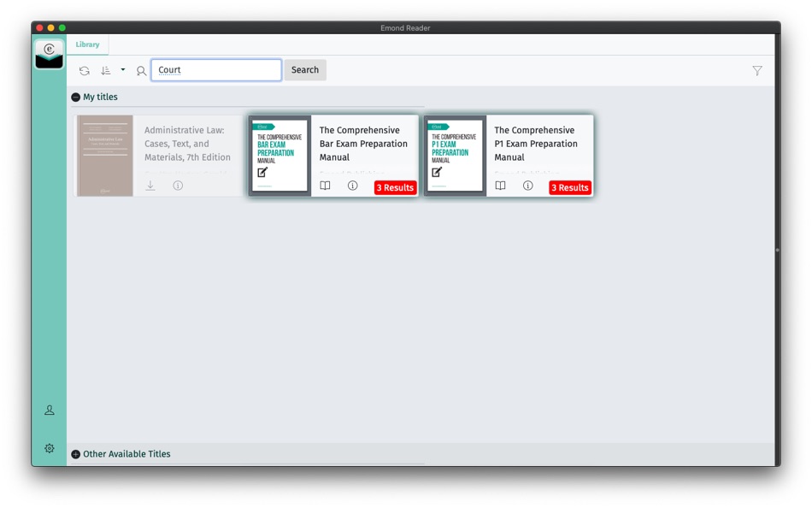The width and height of the screenshot is (812, 508).
Task: Focus the search field containing Court
Action: click(216, 70)
